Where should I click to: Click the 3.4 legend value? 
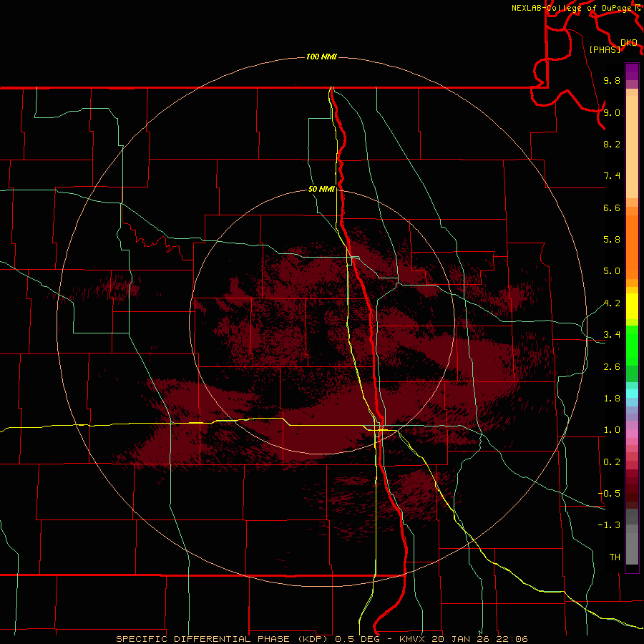click(612, 335)
